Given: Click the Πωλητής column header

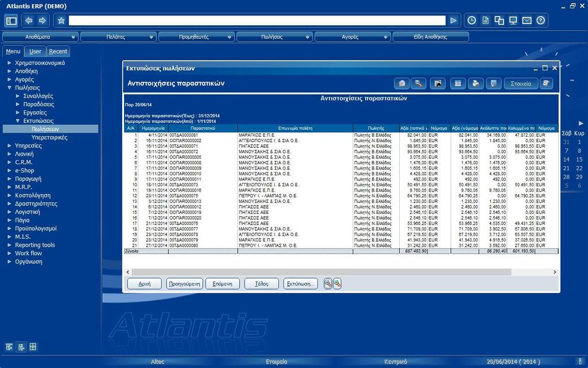Looking at the screenshot, I should [376, 128].
